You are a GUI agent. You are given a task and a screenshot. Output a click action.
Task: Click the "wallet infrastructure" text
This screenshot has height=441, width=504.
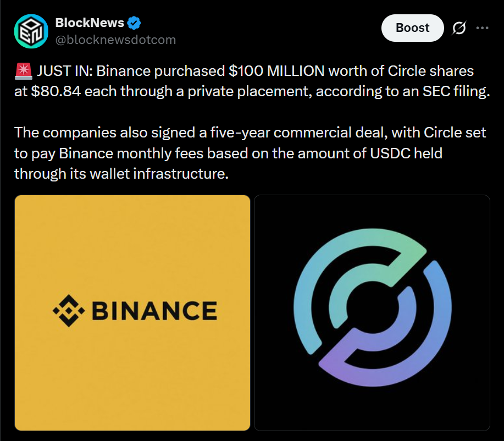[x=159, y=174]
